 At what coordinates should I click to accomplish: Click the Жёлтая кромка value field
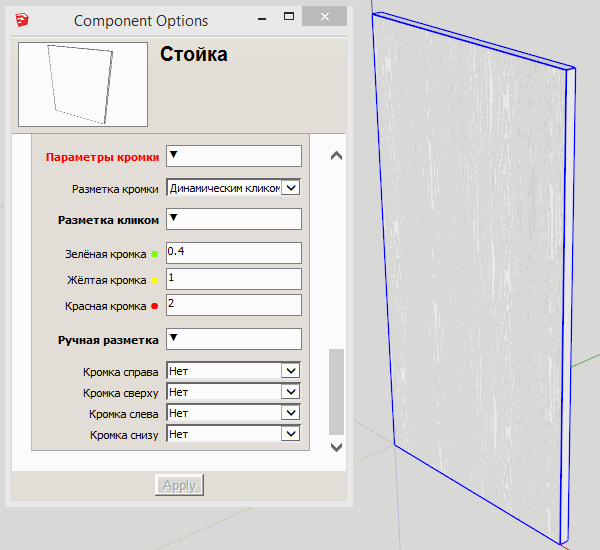point(233,278)
